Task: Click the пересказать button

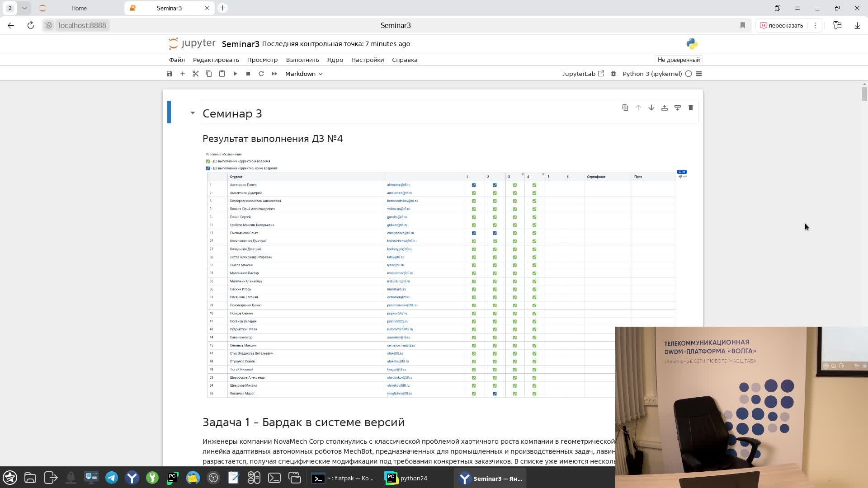Action: point(782,25)
